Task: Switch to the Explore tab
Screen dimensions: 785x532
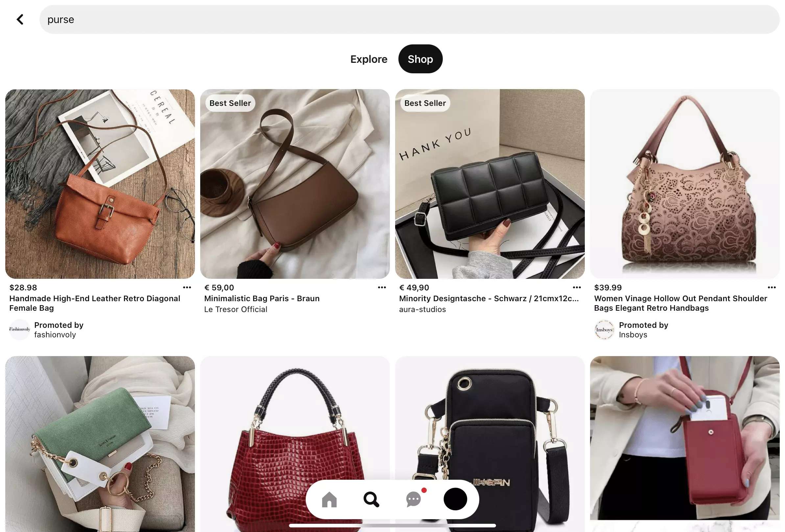Action: point(369,59)
